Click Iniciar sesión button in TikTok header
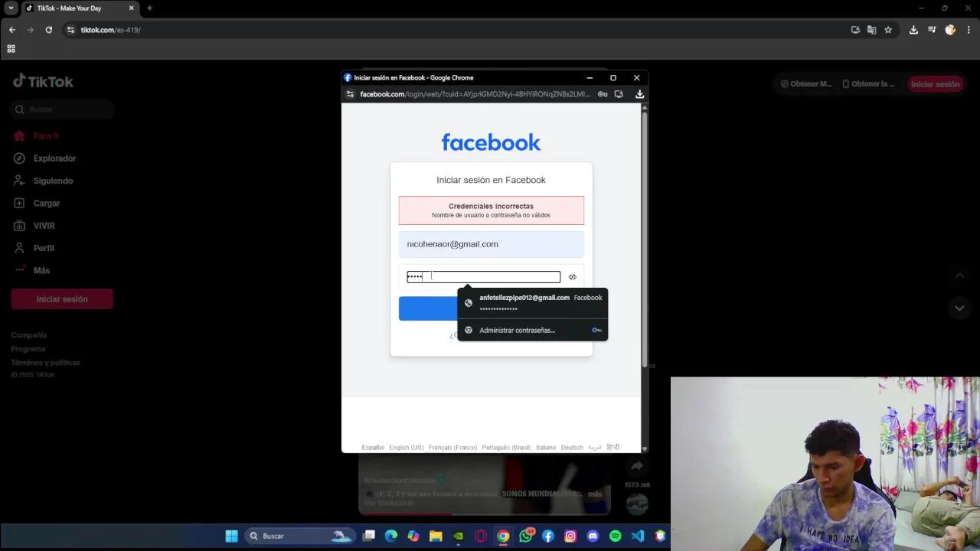The image size is (980, 551). tap(935, 84)
